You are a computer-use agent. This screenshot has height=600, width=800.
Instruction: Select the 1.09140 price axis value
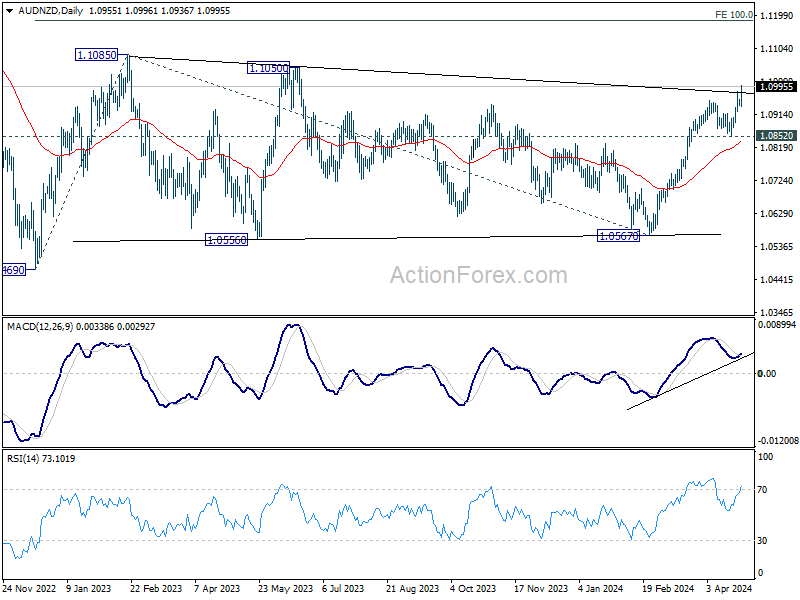point(777,115)
